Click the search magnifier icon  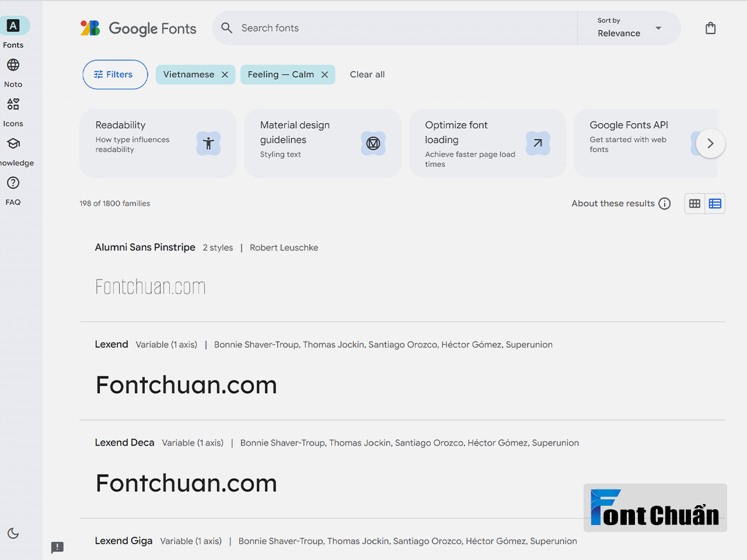pos(227,28)
